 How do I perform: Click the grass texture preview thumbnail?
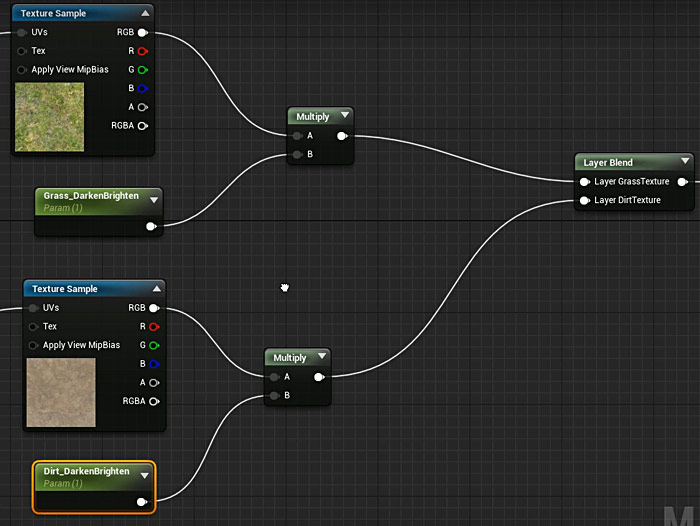(50, 117)
